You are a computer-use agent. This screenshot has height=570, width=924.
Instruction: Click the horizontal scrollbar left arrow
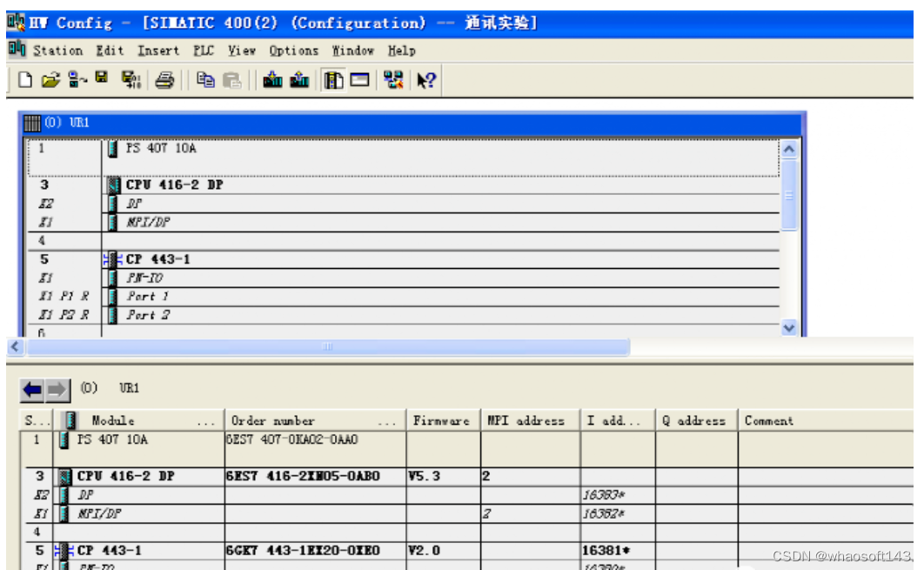pos(16,346)
